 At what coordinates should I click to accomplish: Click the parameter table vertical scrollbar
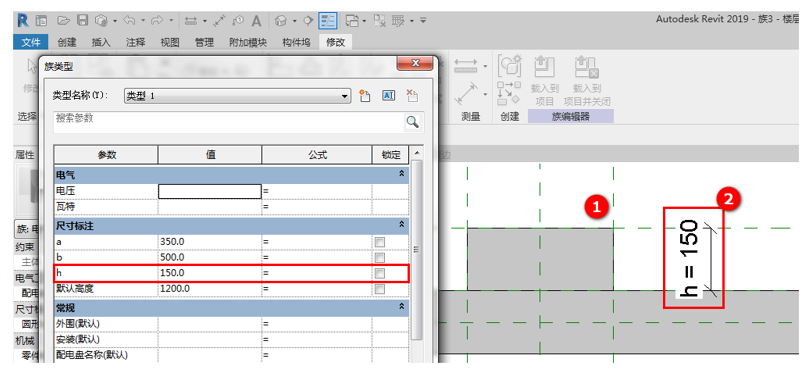[416, 253]
